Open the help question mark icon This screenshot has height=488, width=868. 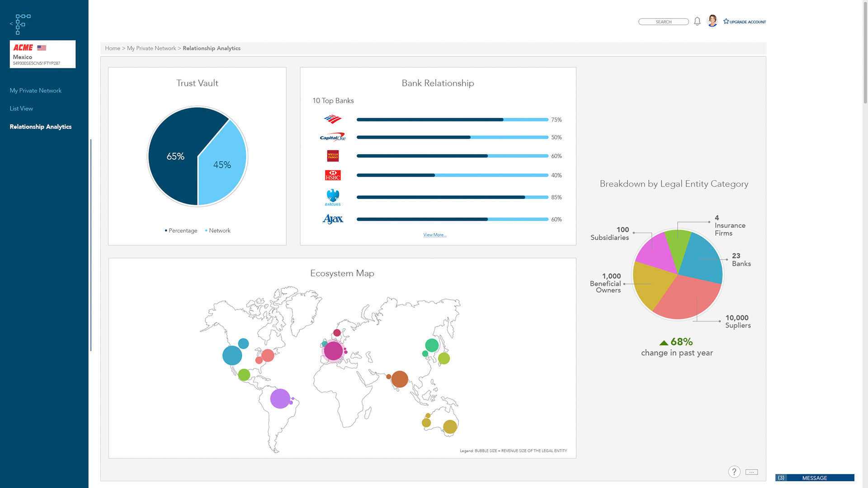pyautogui.click(x=734, y=472)
